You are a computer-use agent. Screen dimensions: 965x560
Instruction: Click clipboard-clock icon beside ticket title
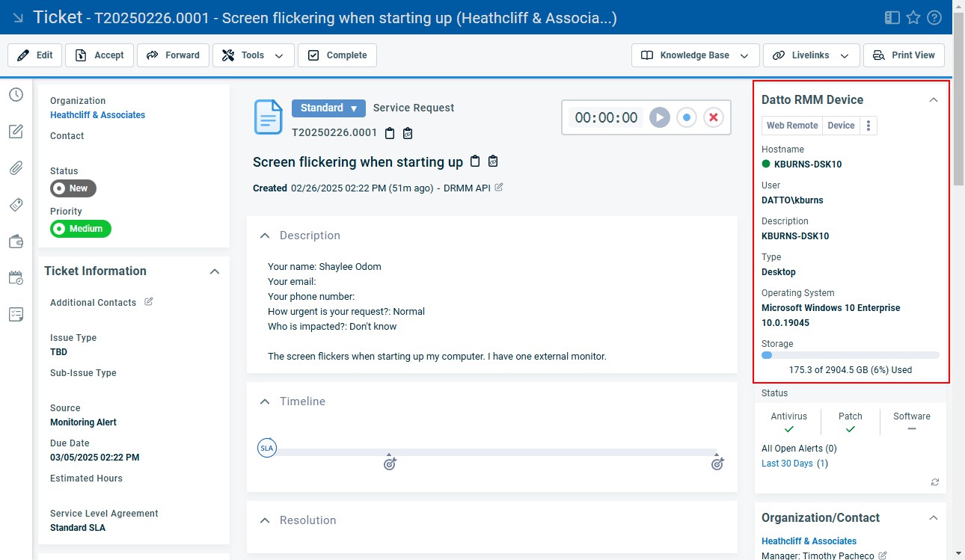[x=493, y=161]
